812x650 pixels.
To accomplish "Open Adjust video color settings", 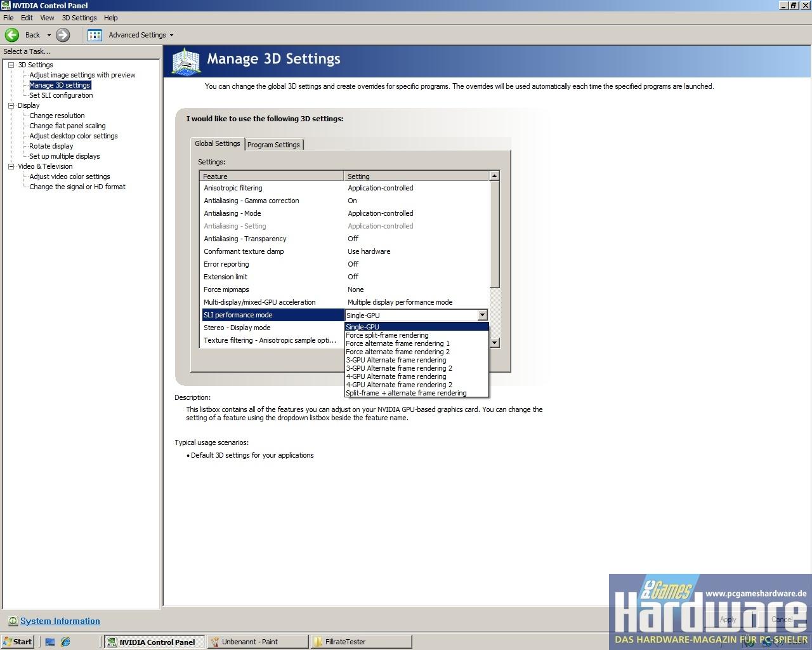I will coord(70,176).
